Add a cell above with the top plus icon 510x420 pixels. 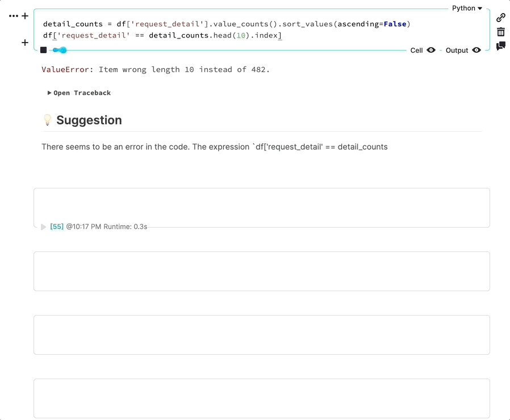25,16
